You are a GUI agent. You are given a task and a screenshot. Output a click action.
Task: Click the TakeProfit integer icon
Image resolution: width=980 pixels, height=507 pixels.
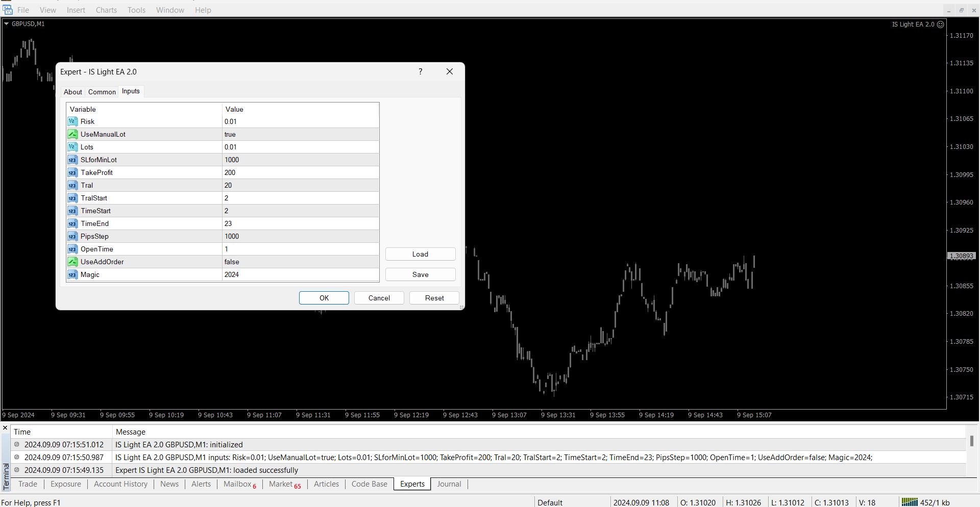pyautogui.click(x=72, y=172)
